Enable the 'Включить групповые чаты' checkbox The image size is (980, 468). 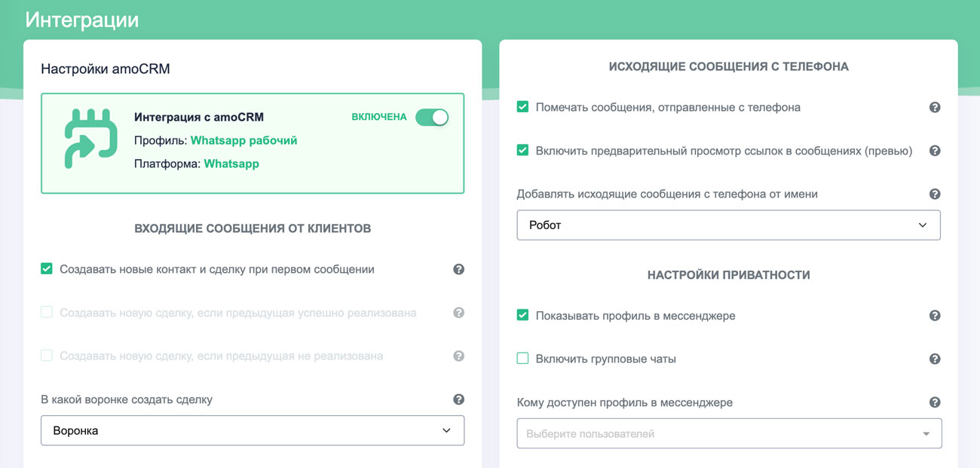(x=522, y=359)
